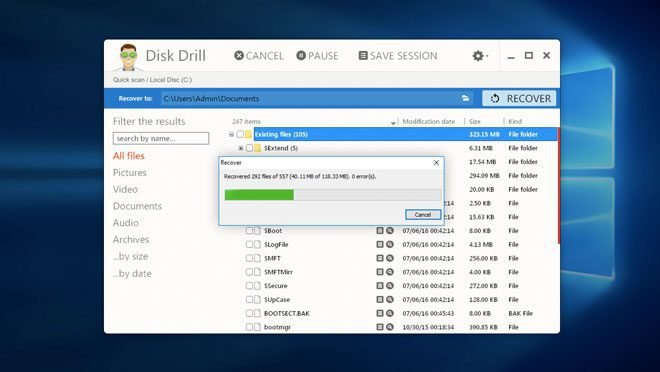Check the $MFT file checkbox
This screenshot has width=660, height=372.
pos(249,258)
